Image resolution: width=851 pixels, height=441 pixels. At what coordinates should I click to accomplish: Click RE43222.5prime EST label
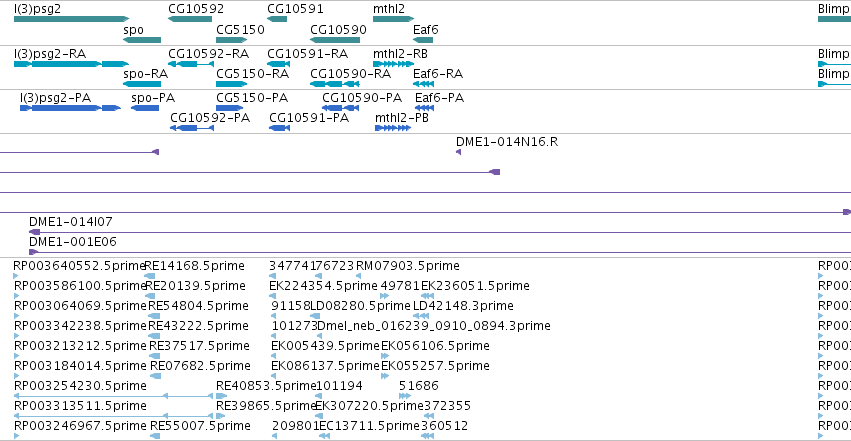coord(198,326)
